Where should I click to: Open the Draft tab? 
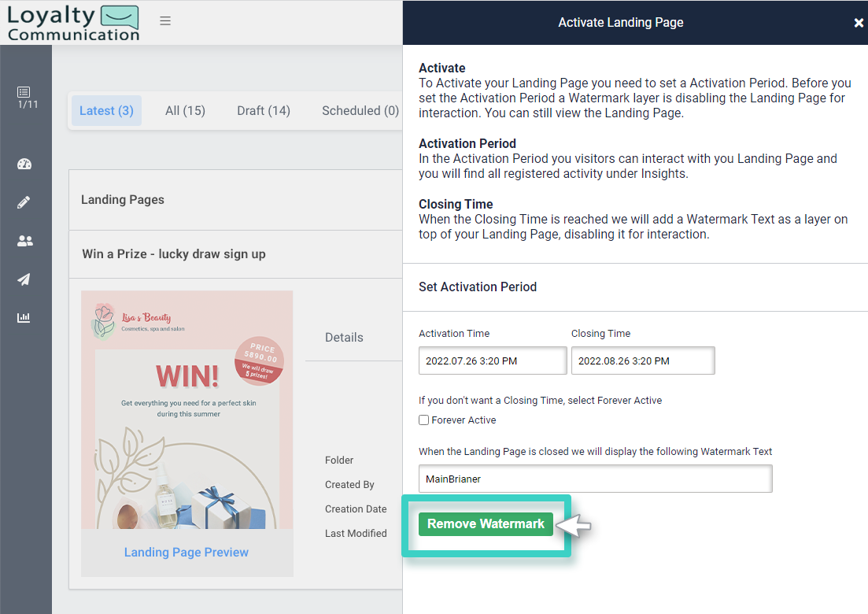tap(263, 110)
